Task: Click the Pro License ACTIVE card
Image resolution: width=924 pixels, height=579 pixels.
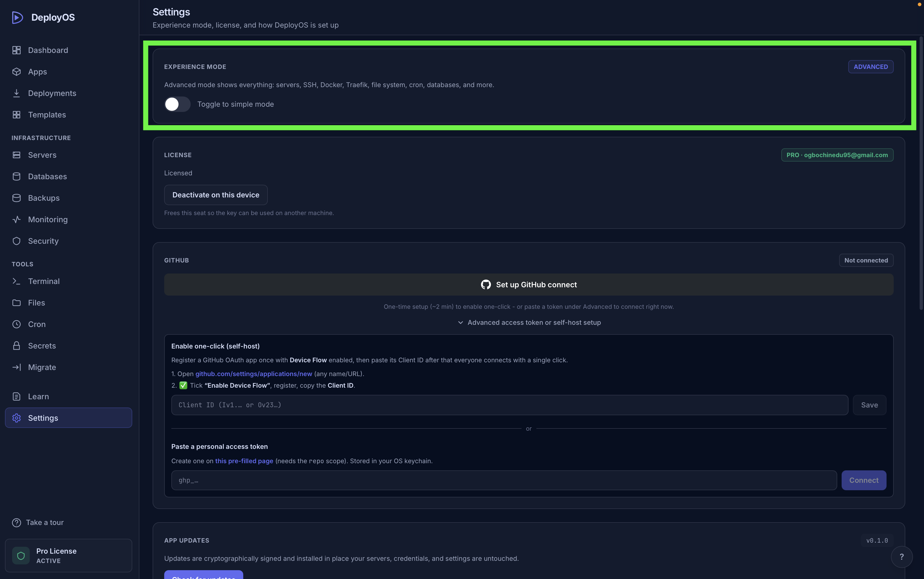Action: point(69,555)
